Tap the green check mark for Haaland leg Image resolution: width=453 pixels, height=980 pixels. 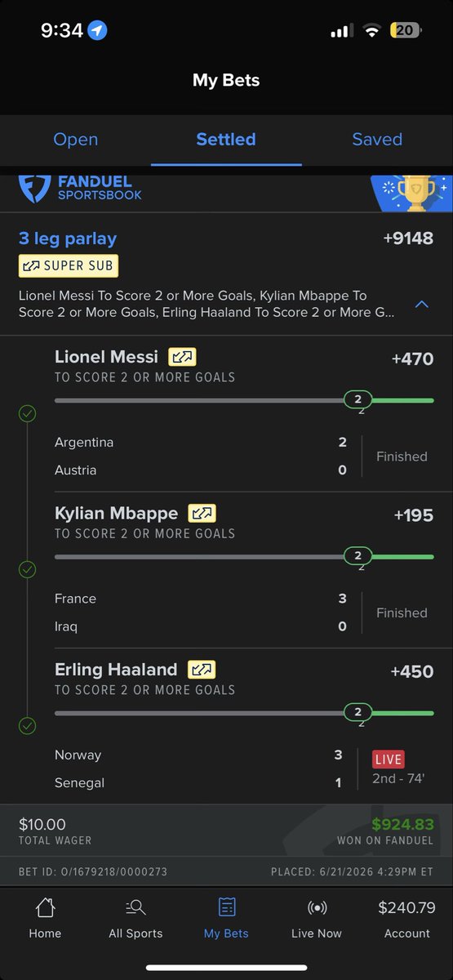(x=28, y=725)
